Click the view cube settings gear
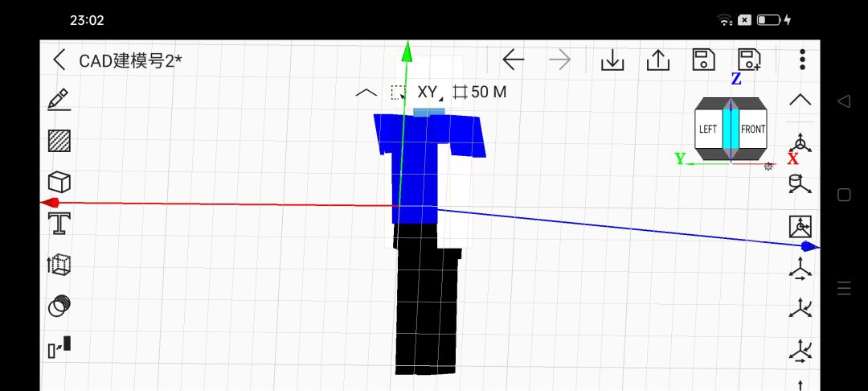The width and height of the screenshot is (868, 391). (768, 167)
